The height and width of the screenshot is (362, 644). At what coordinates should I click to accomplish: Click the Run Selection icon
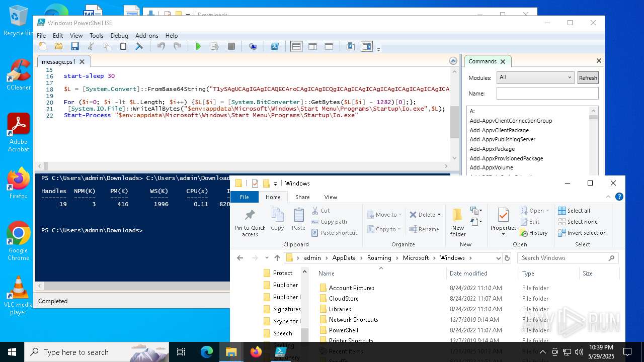pyautogui.click(x=215, y=46)
